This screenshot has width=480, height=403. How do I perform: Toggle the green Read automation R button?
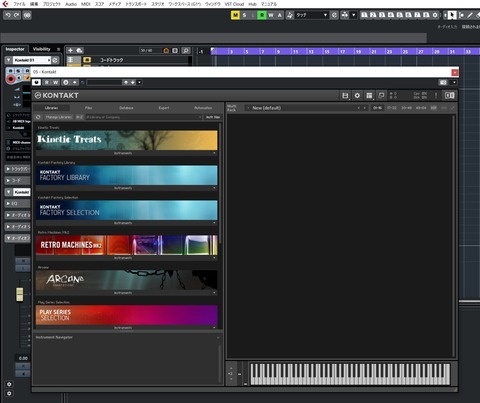click(x=262, y=15)
